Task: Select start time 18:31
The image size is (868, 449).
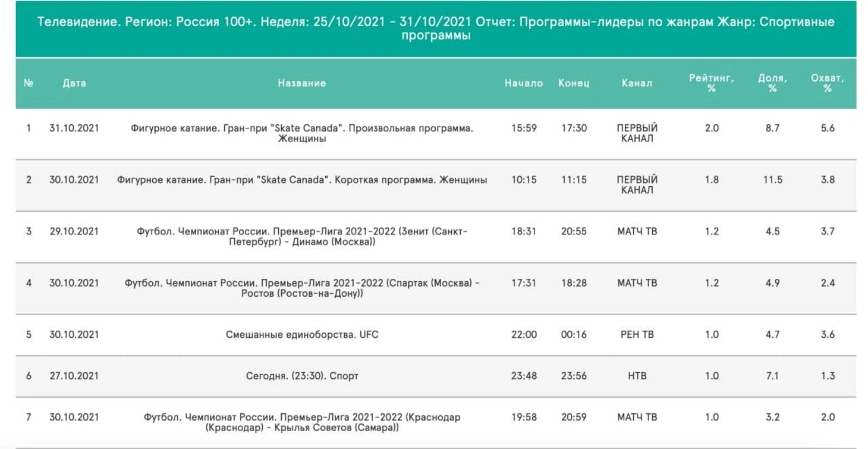Action: [x=524, y=231]
